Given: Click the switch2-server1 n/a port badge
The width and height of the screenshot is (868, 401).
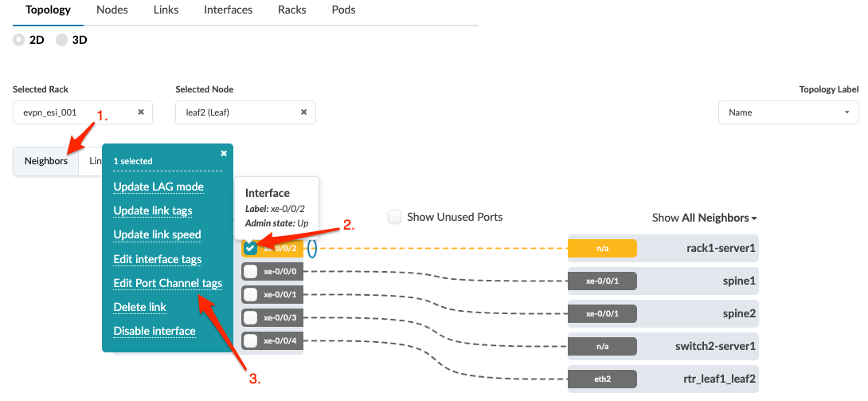Looking at the screenshot, I should (602, 346).
